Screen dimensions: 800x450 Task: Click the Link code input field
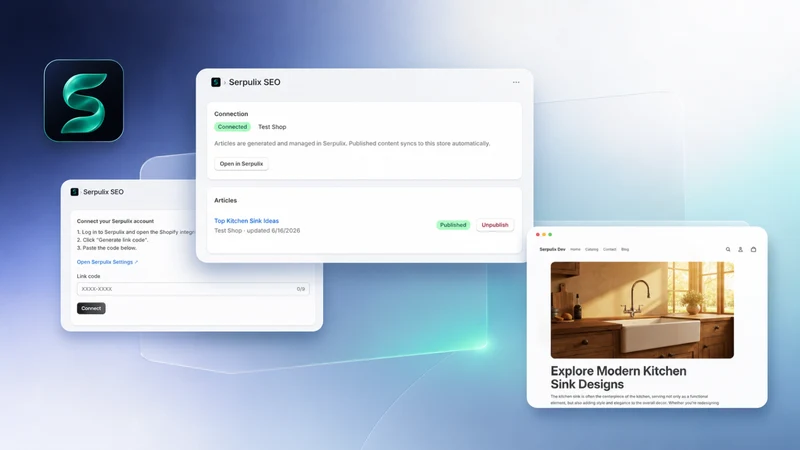click(193, 289)
